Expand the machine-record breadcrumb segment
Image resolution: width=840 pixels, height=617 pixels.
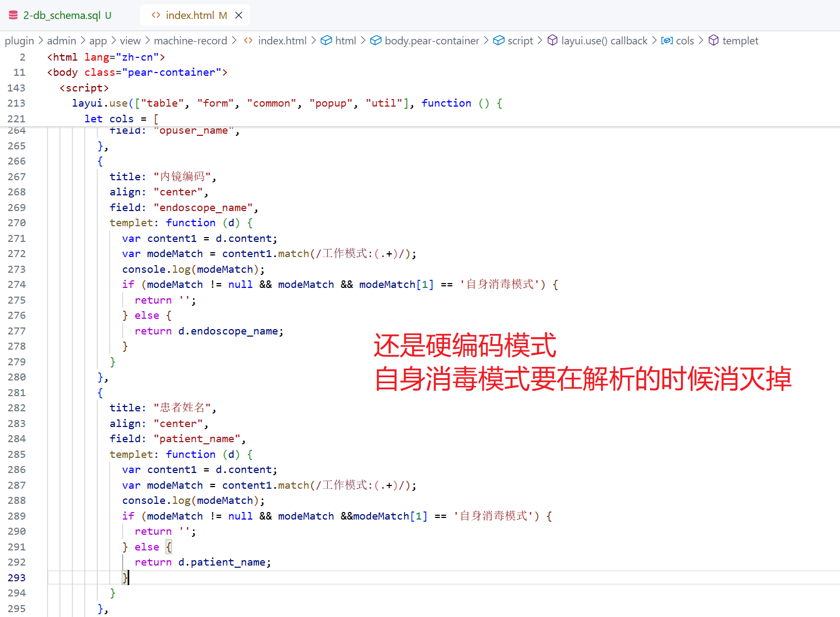pyautogui.click(x=190, y=41)
